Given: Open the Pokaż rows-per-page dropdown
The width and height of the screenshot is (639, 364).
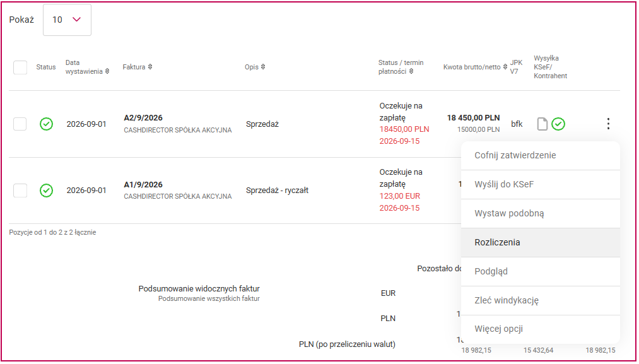Looking at the screenshot, I should pos(67,20).
